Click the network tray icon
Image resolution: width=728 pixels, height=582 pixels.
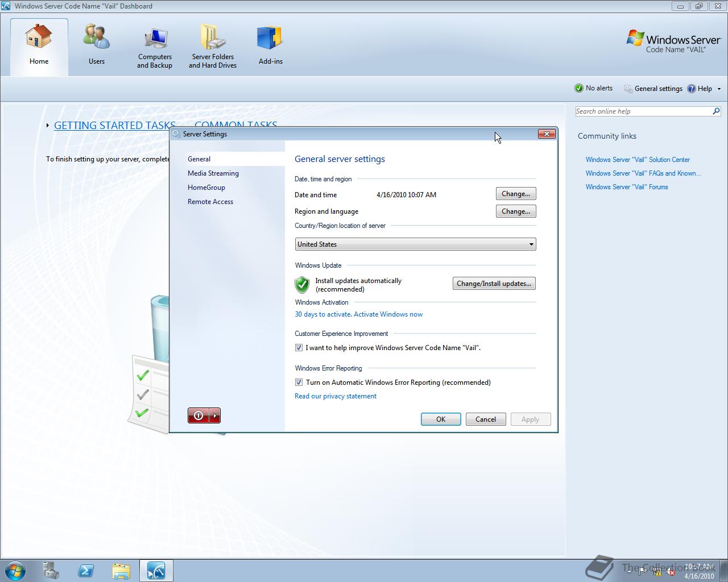pyautogui.click(x=657, y=572)
